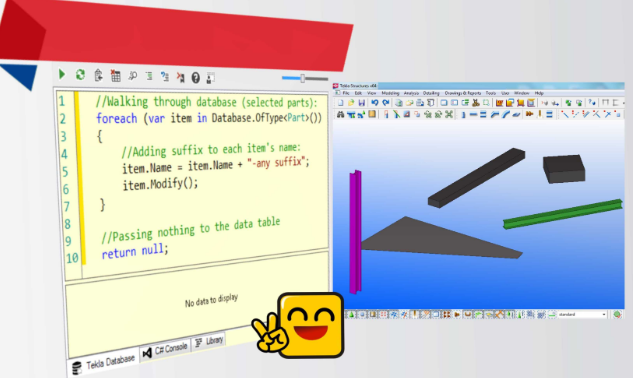Clear the data table with the red-X grid icon
The width and height of the screenshot is (633, 378).
click(x=115, y=76)
